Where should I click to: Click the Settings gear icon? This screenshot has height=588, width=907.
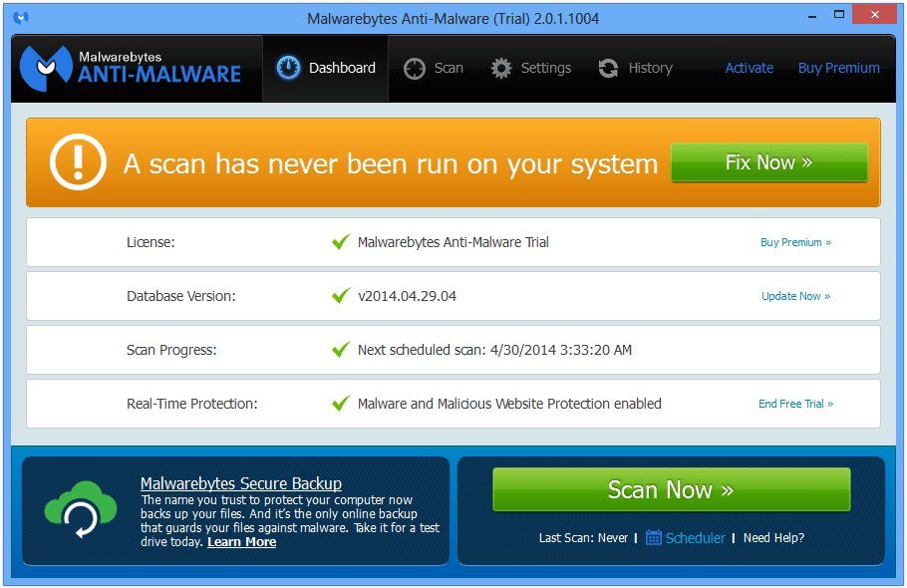tap(501, 68)
